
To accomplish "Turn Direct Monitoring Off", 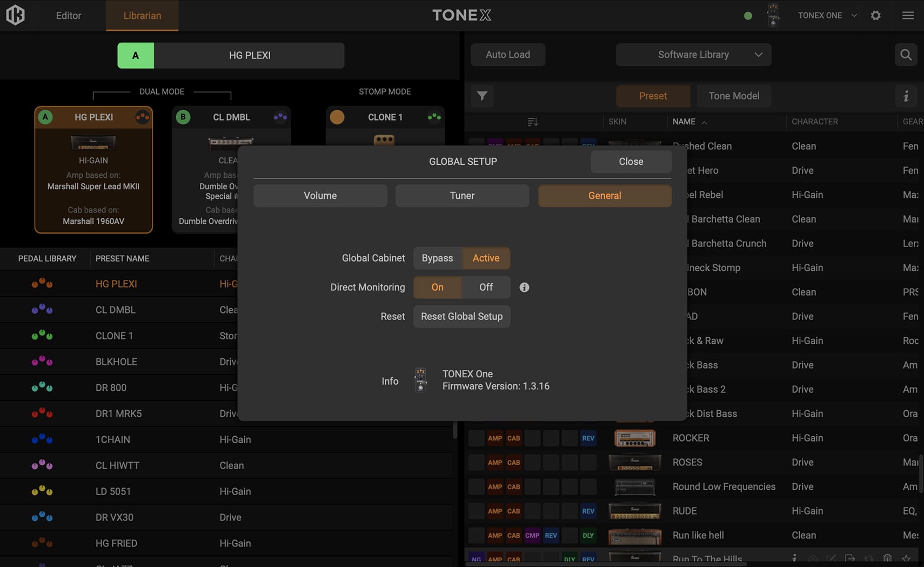I will pyautogui.click(x=486, y=288).
